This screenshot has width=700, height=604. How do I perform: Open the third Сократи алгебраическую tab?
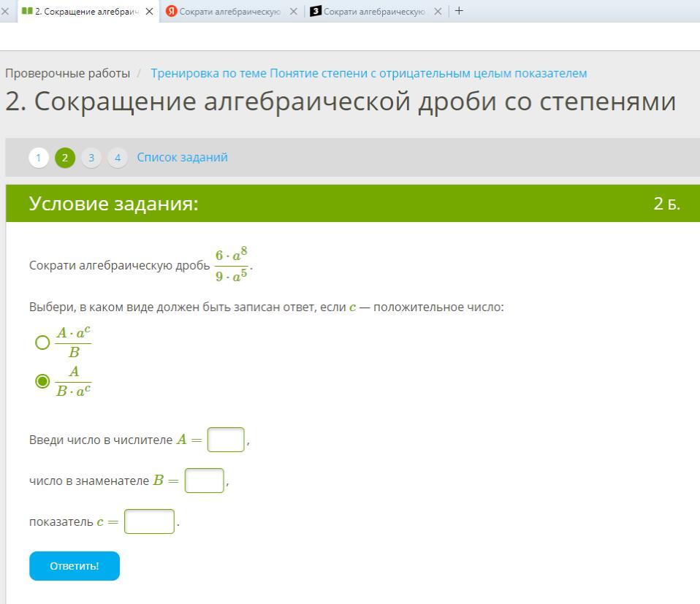click(x=374, y=12)
